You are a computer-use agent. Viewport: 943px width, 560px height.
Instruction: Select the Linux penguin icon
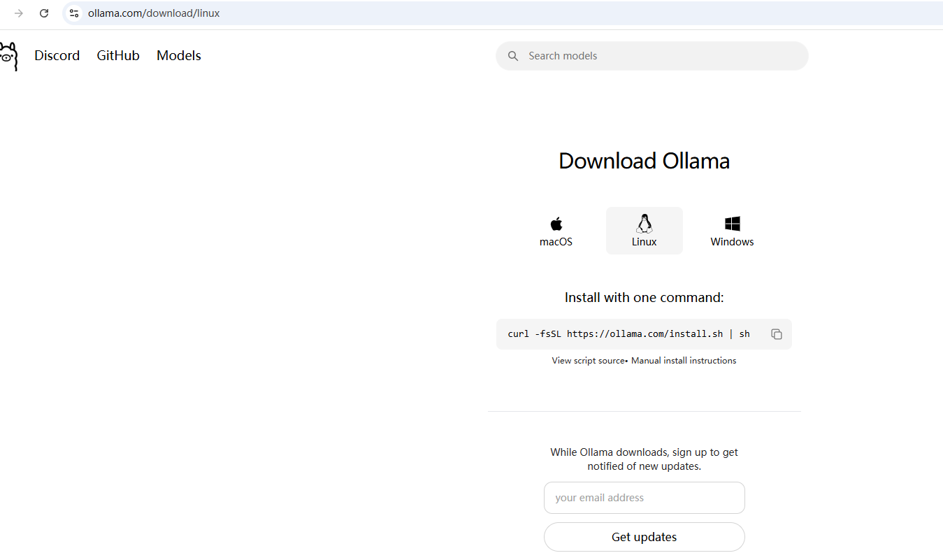[645, 223]
